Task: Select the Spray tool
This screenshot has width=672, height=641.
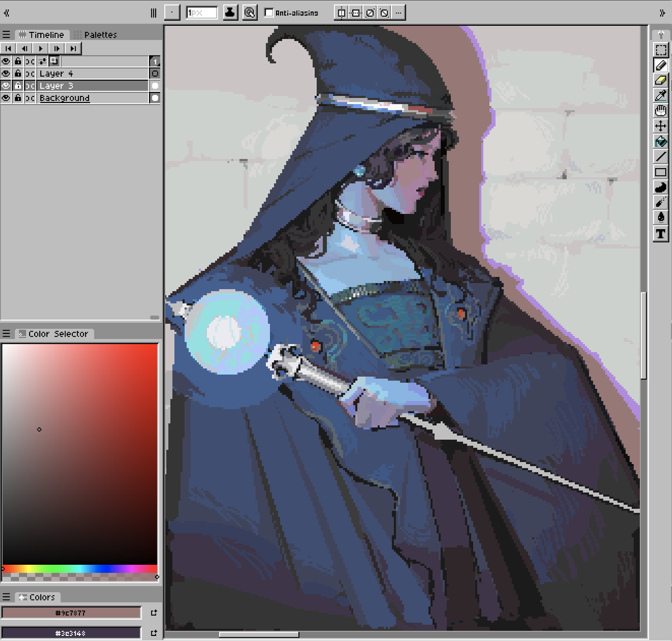Action: coord(661,202)
